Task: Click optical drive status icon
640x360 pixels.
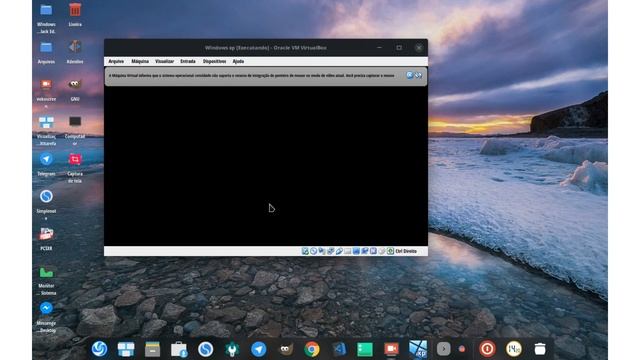Action: [314, 251]
